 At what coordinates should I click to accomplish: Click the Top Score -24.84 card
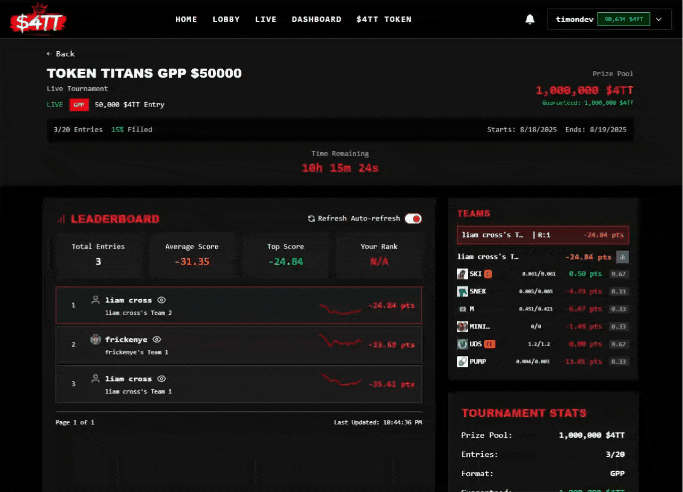(285, 255)
